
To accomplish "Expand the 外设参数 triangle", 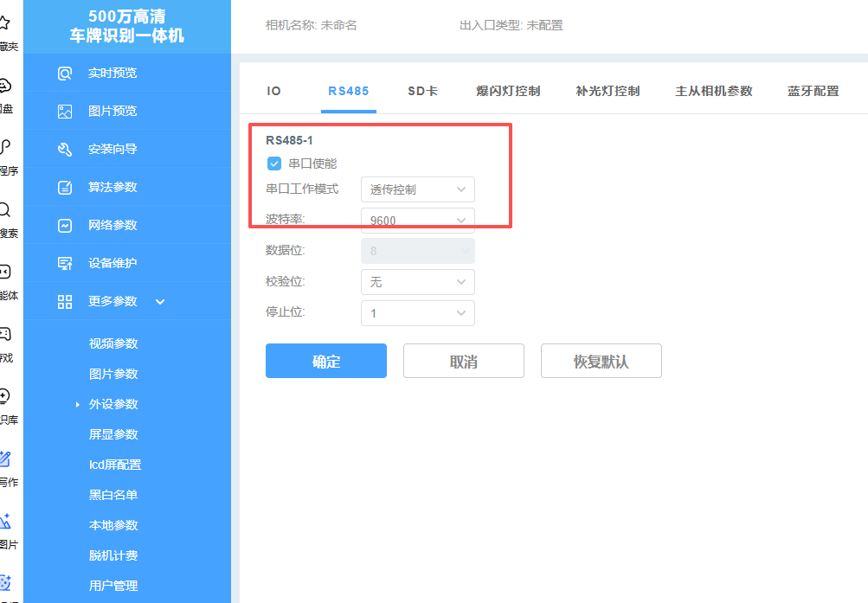I will 78,405.
